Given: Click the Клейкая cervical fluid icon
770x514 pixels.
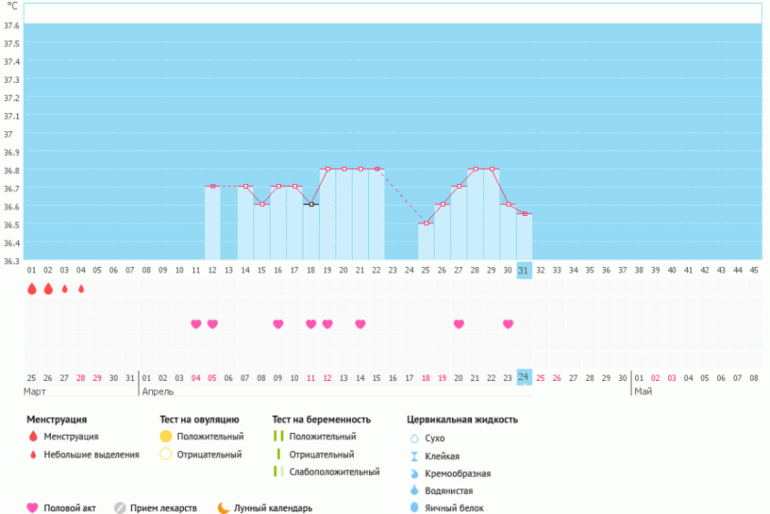Looking at the screenshot, I should (x=414, y=455).
